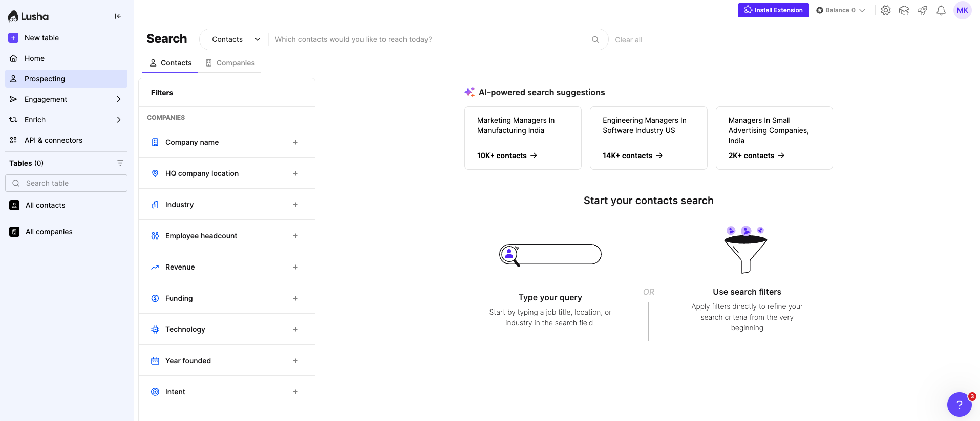Switch to the Companies tab

click(x=230, y=63)
